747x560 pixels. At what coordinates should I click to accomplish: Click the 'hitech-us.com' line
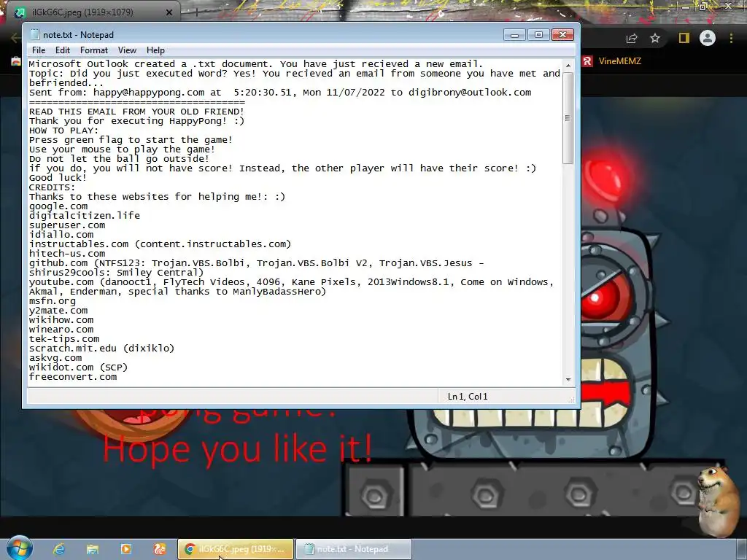(x=67, y=254)
